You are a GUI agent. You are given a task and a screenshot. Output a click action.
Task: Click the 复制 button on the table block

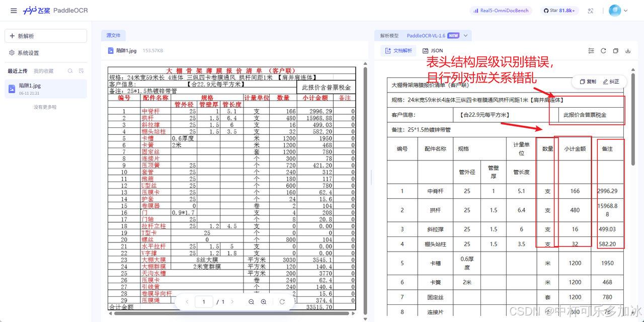(x=588, y=82)
